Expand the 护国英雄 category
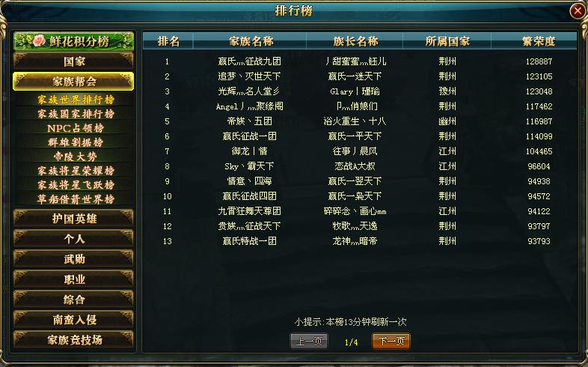Screen dimensions: 588x367 pyautogui.click(x=73, y=219)
